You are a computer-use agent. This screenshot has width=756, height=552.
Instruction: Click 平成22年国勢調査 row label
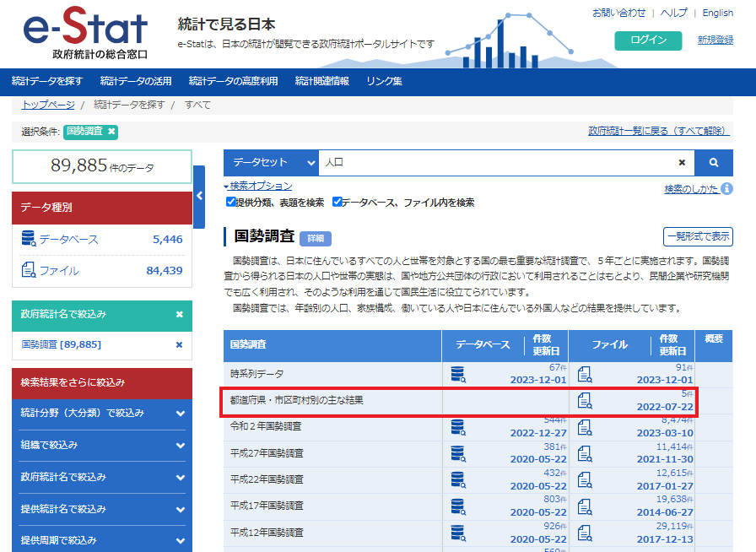pos(267,479)
